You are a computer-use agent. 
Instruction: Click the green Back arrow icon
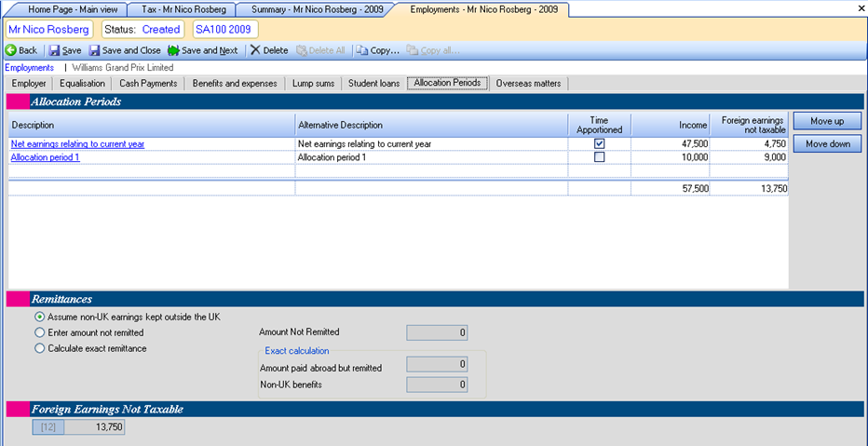[x=10, y=50]
